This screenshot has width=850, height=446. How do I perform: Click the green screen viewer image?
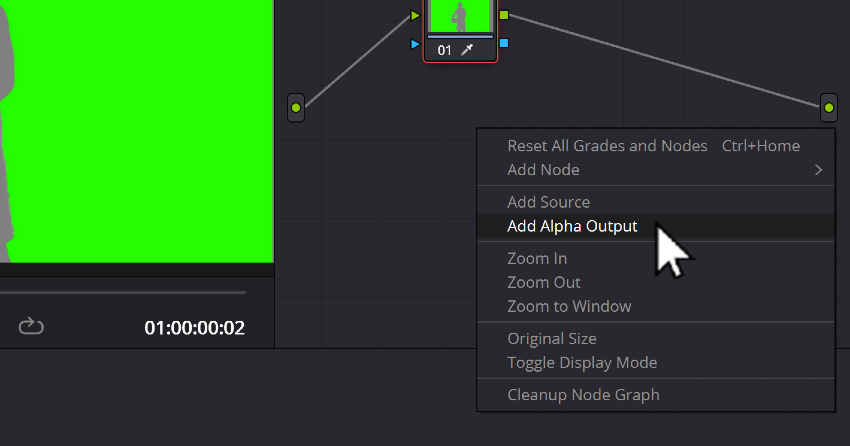pos(137,131)
